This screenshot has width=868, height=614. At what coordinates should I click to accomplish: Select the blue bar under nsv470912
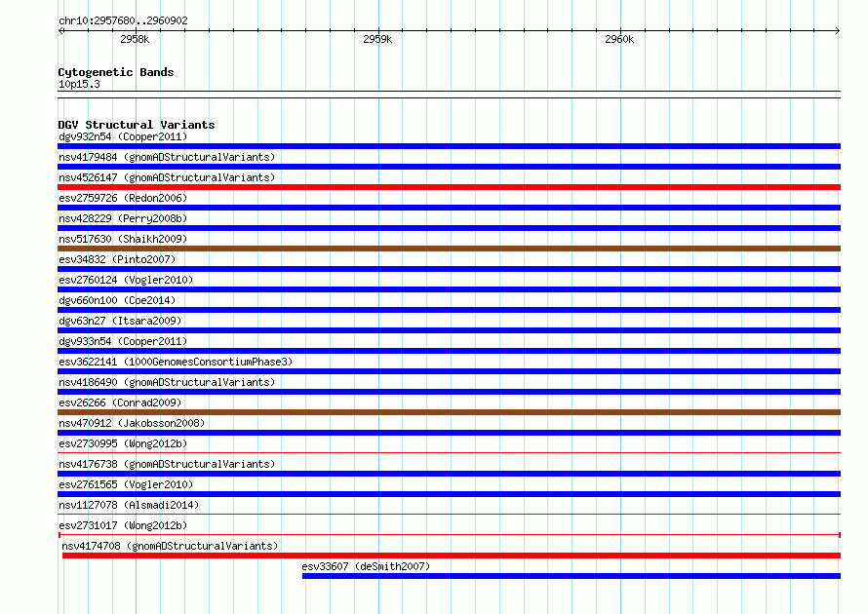pyautogui.click(x=449, y=433)
